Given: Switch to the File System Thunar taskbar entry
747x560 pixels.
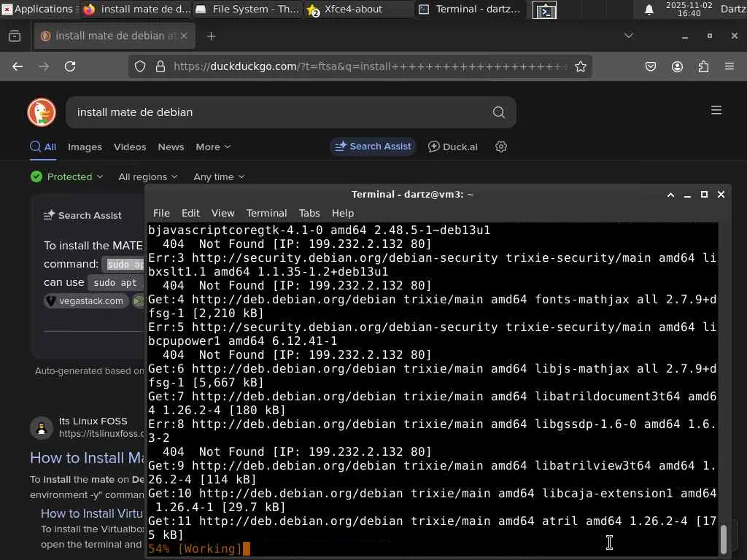Looking at the screenshot, I should coord(248,9).
